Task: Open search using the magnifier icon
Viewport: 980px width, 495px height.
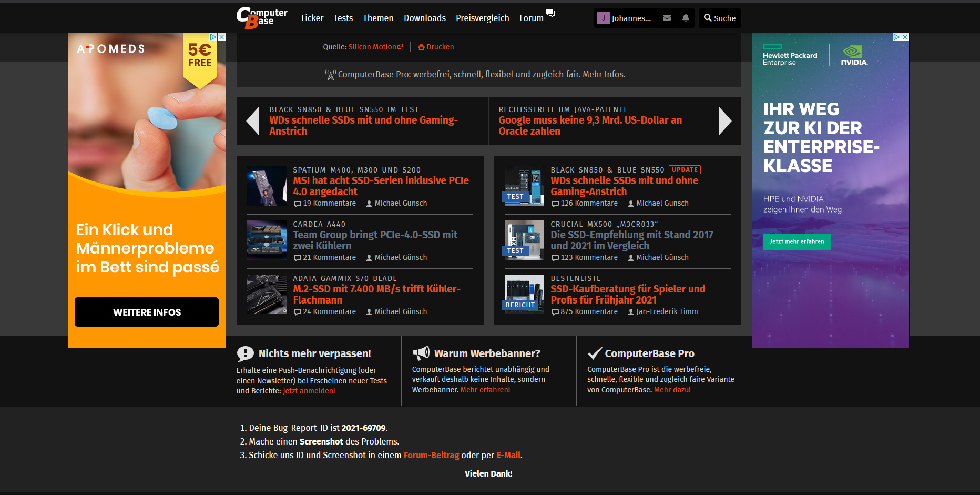Action: (x=707, y=17)
